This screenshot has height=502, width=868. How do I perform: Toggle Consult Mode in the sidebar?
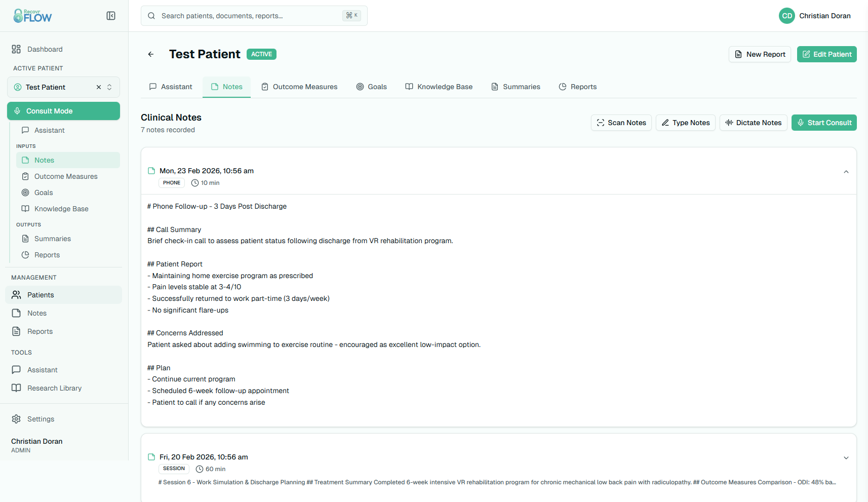click(x=63, y=111)
